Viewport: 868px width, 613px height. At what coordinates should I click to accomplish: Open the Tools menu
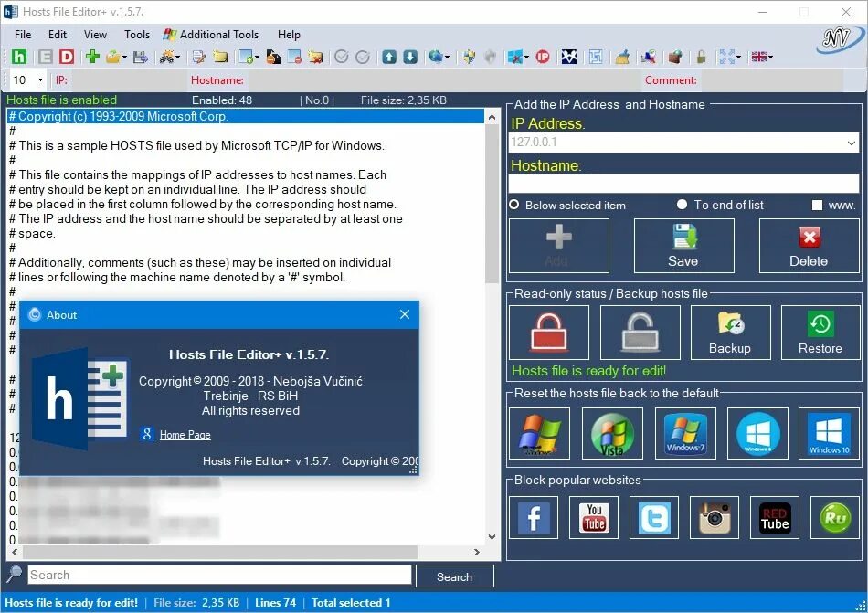tap(137, 35)
